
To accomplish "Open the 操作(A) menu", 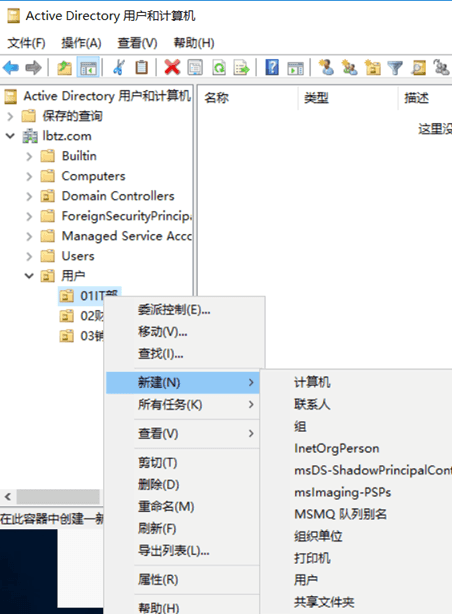I will 81,43.
